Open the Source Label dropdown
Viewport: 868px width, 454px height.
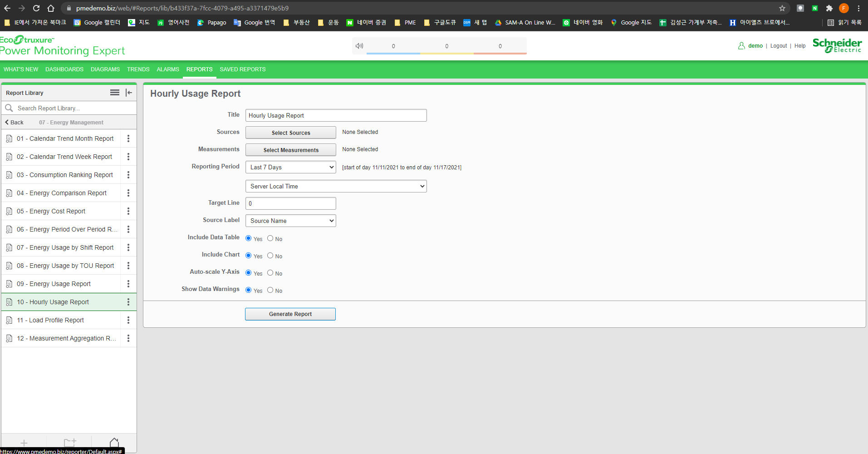(x=291, y=221)
